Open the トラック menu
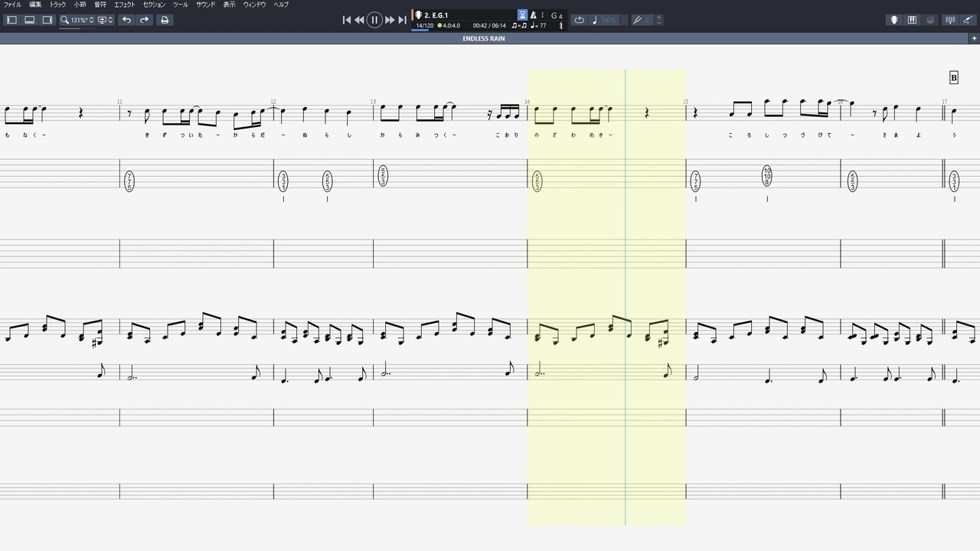 58,5
